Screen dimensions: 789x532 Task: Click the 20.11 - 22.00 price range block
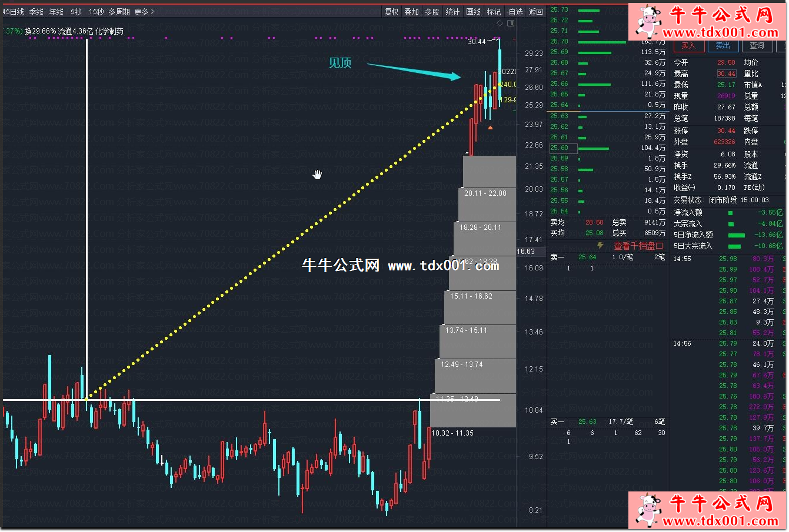tap(487, 205)
